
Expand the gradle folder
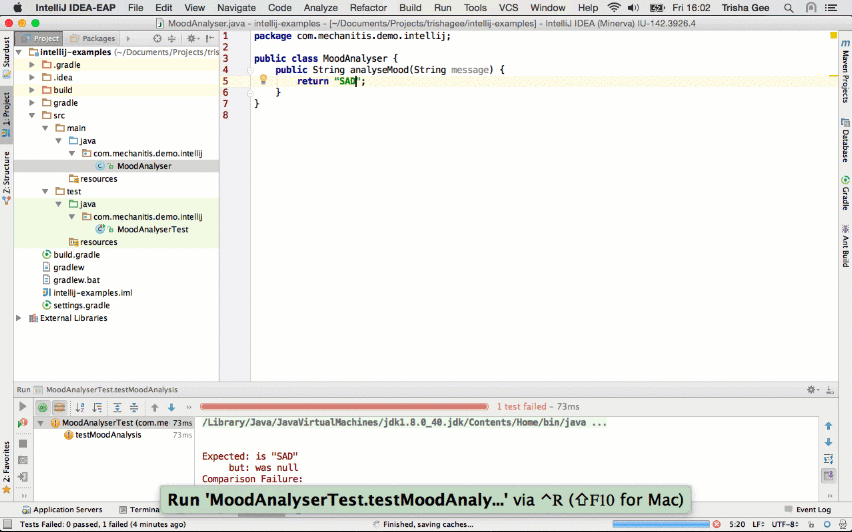pyautogui.click(x=32, y=103)
